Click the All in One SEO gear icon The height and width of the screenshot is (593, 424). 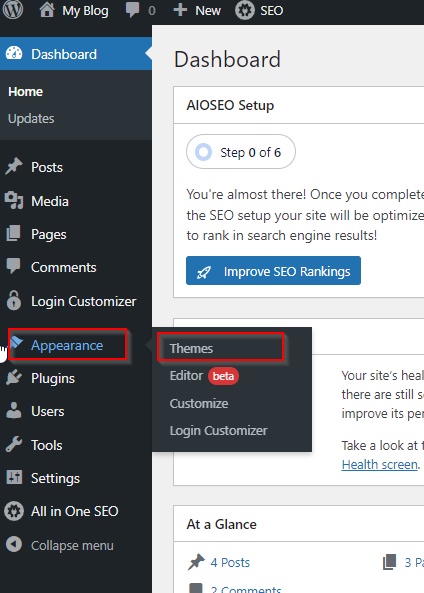click(14, 511)
